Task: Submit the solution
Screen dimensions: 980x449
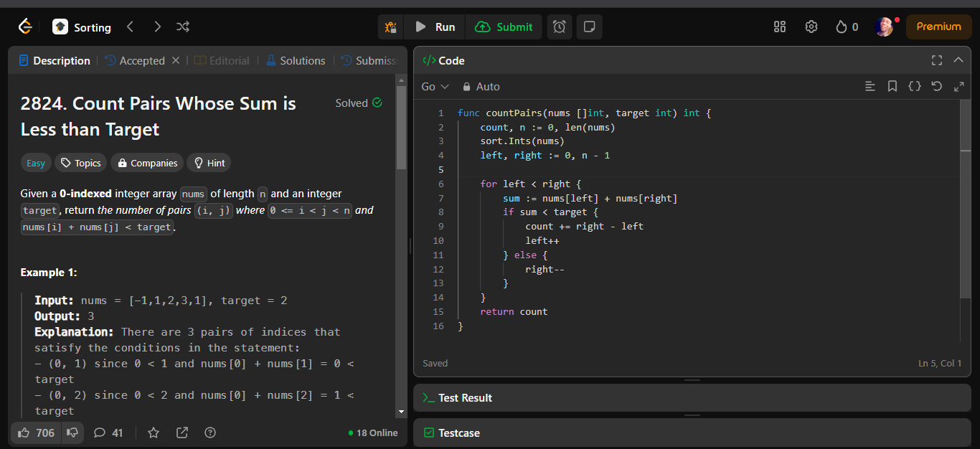Action: point(504,27)
